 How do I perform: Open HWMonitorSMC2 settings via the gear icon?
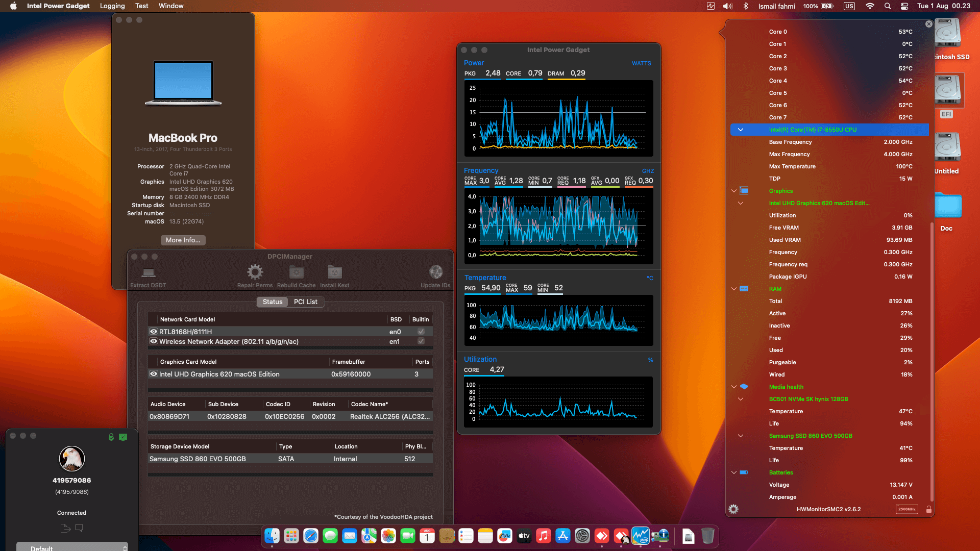(x=733, y=509)
